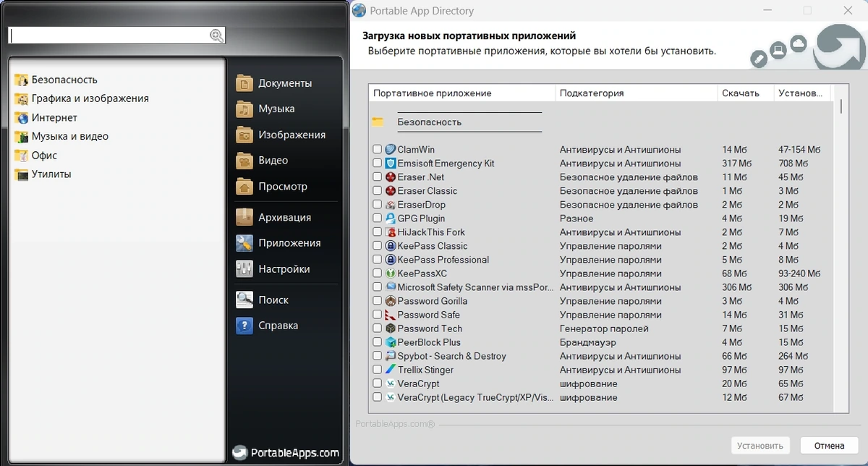
Task: Click the GPG Plugin app icon
Action: point(391,219)
